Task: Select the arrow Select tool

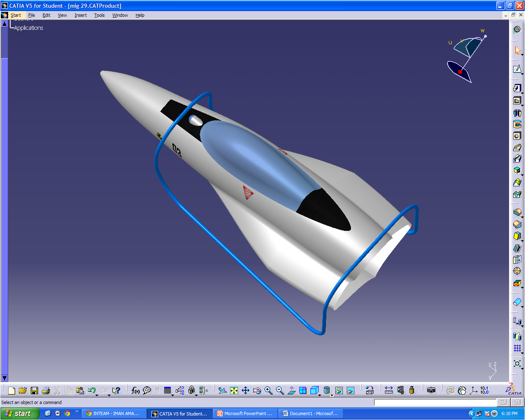Action: coord(517,51)
